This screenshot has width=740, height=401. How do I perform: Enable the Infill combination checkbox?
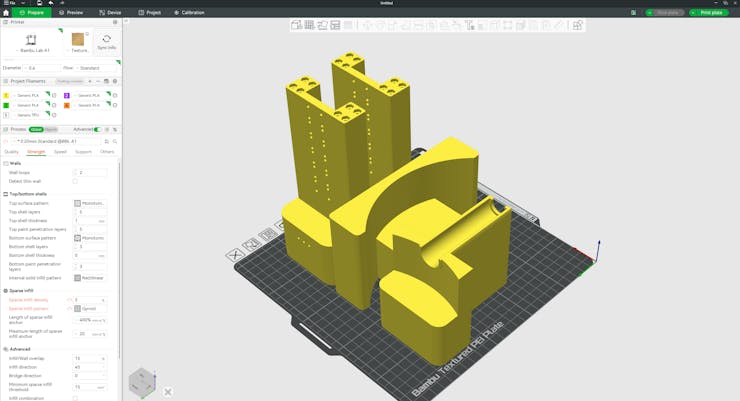pyautogui.click(x=75, y=398)
